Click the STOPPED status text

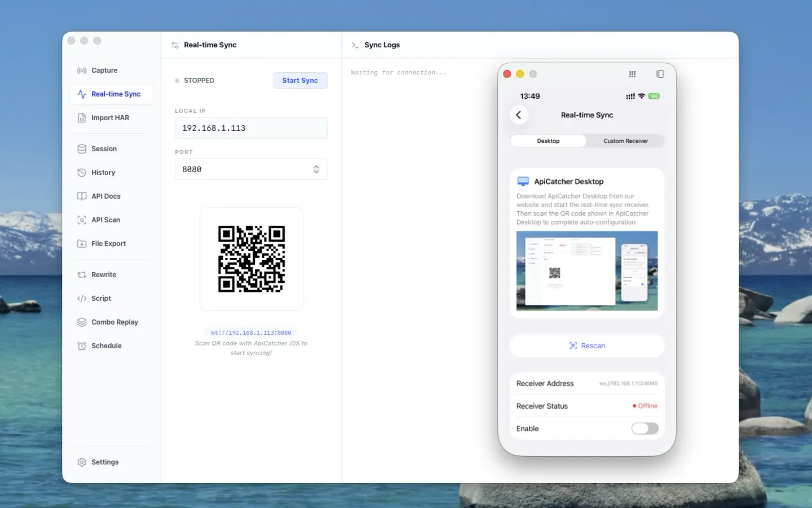tap(199, 81)
